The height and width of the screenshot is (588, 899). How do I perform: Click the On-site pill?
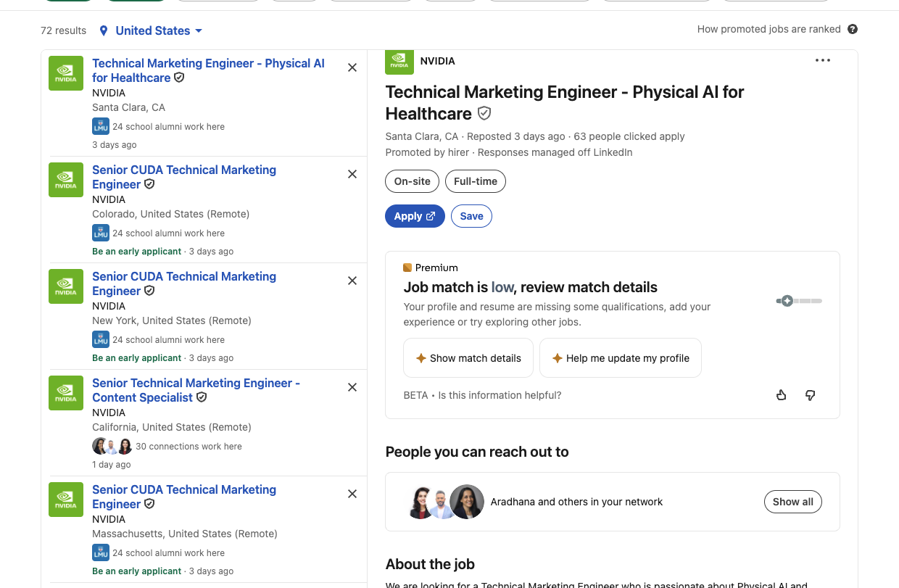[x=412, y=181]
